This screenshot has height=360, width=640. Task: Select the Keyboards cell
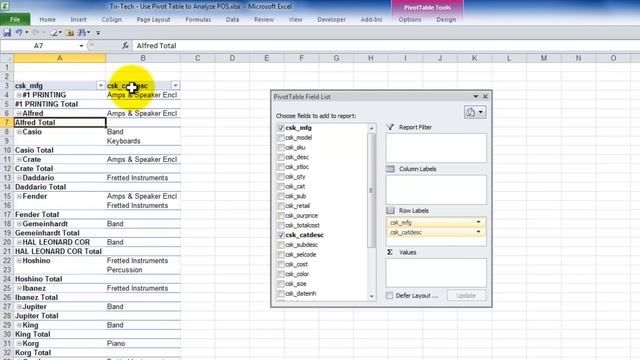[143, 141]
